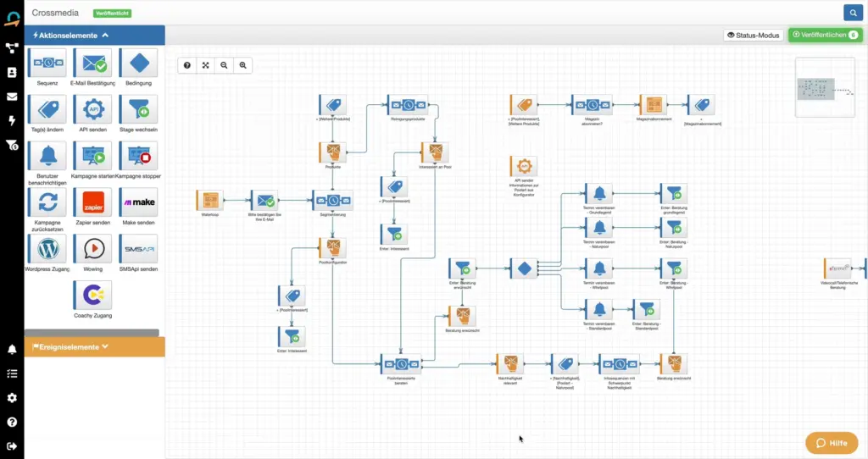Pick the E-Mail Bestätigung element
The width and height of the screenshot is (868, 459).
[92, 63]
